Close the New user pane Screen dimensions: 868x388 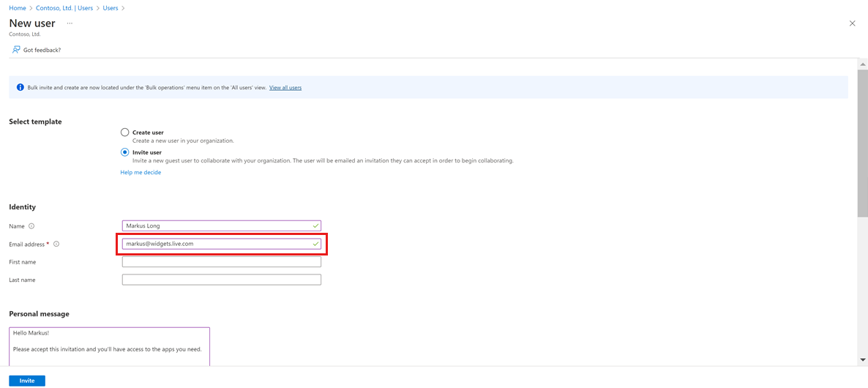[853, 23]
